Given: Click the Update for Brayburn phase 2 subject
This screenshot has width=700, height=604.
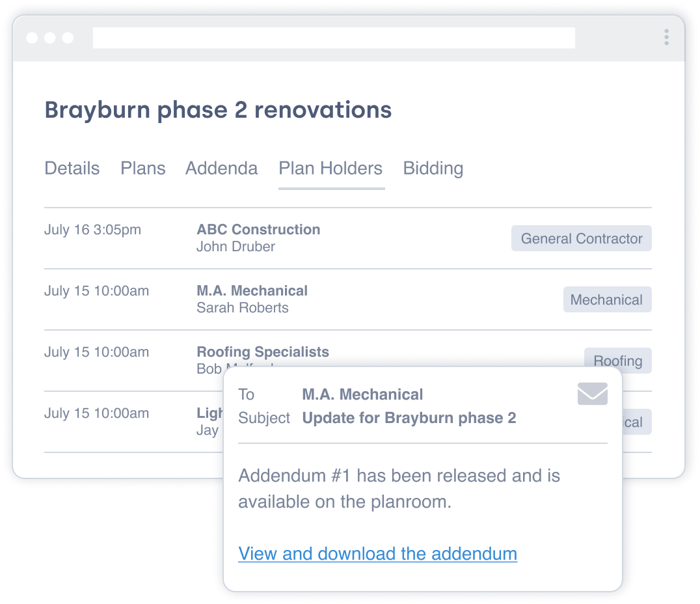Looking at the screenshot, I should pos(409,418).
